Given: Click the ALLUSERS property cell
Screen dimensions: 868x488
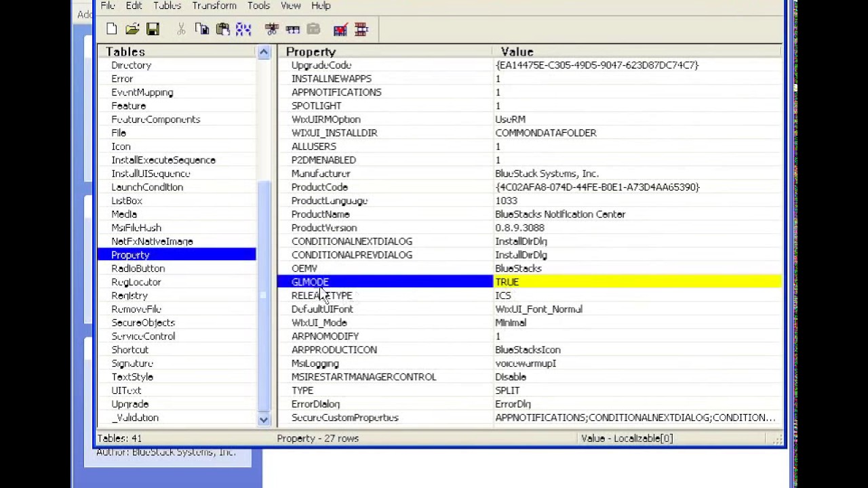Looking at the screenshot, I should pyautogui.click(x=384, y=146).
